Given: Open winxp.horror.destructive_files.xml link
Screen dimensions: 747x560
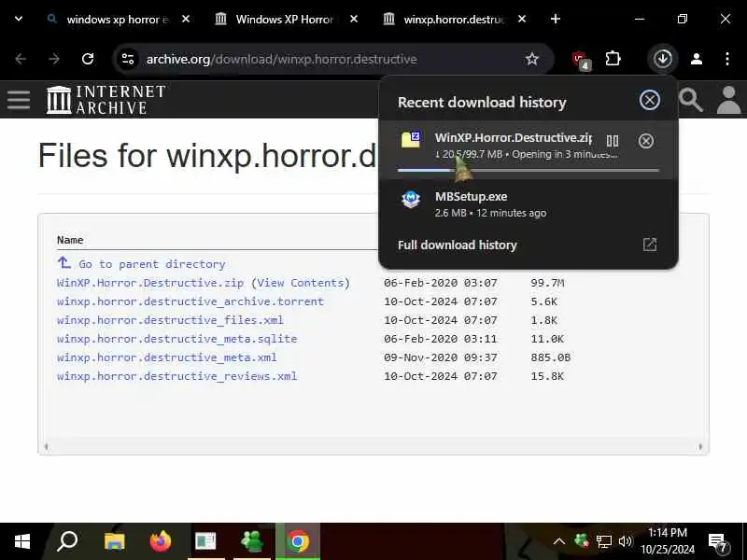Looking at the screenshot, I should point(170,320).
